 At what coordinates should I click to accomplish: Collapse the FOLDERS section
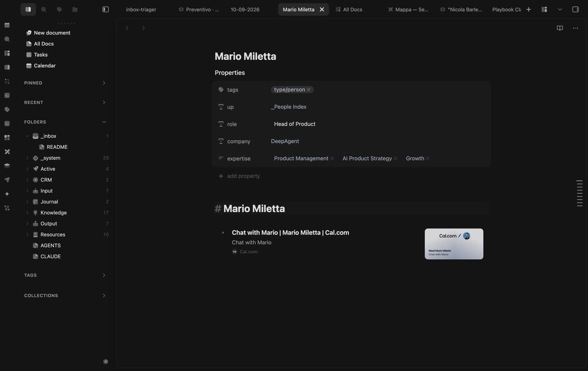click(x=104, y=122)
